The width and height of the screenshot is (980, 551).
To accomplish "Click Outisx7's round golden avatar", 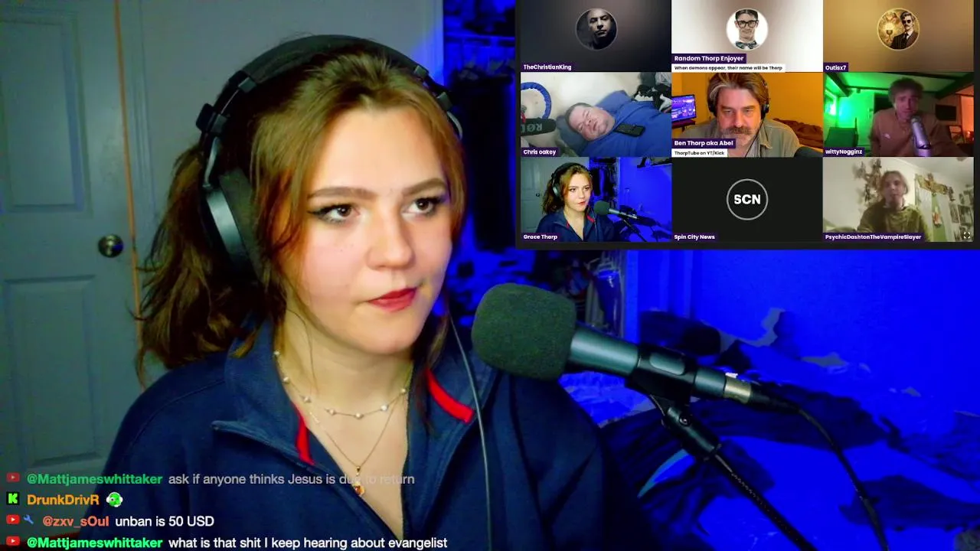I will click(x=897, y=29).
